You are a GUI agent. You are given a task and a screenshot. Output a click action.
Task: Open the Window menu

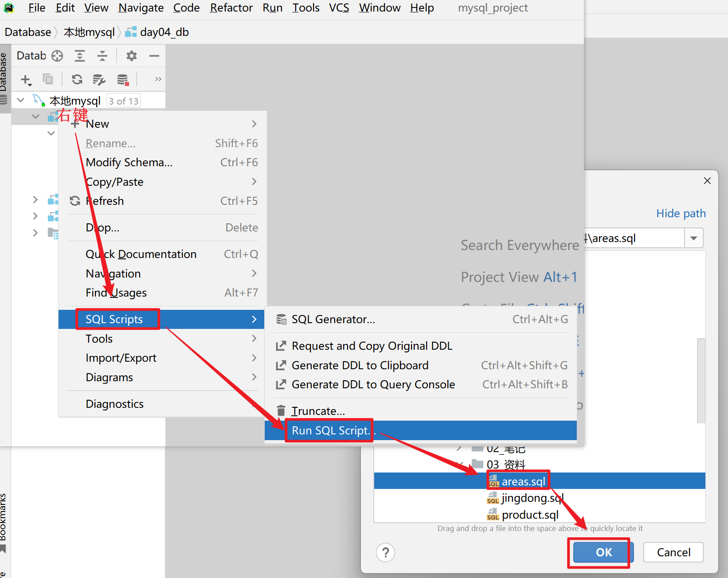coord(380,8)
